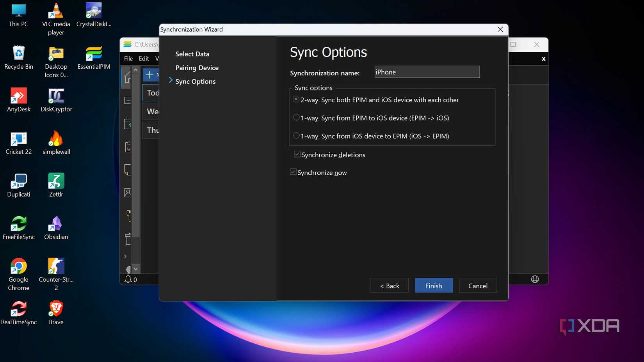Viewport: 644px width, 362px height.
Task: Launch RealTimeSync shortcut
Action: click(18, 313)
